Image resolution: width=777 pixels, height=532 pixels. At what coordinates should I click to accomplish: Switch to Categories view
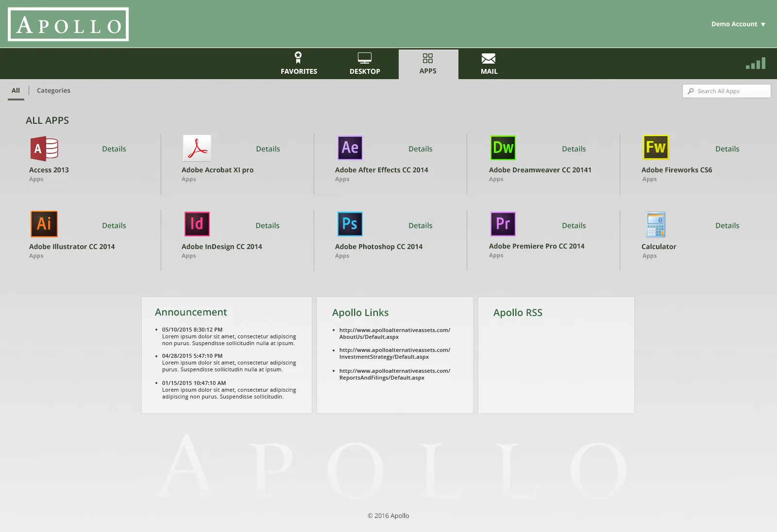tap(53, 91)
